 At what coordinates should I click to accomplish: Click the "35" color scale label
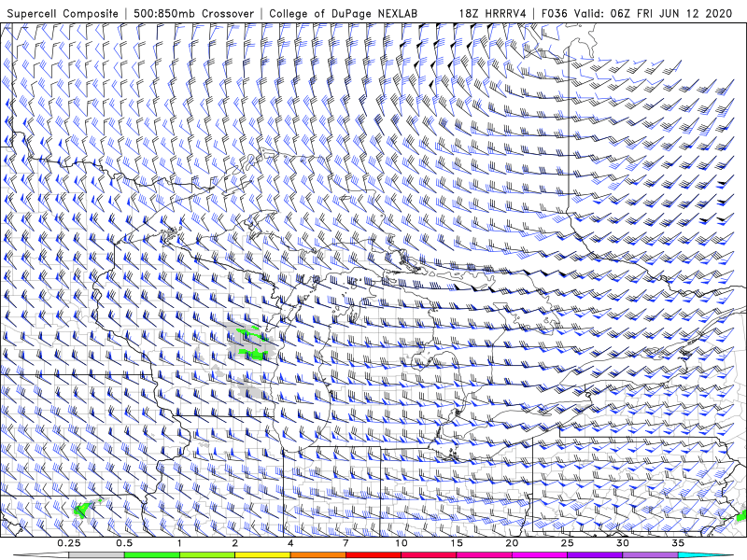coord(679,543)
